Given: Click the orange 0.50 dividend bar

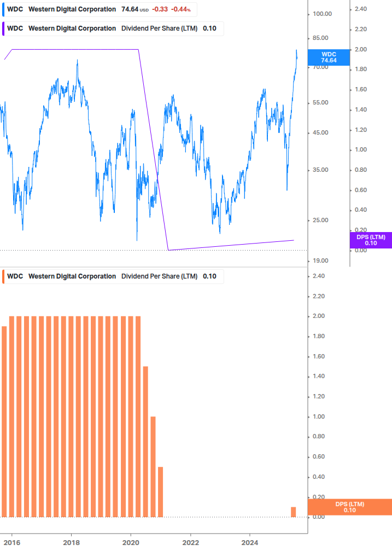Looking at the screenshot, I should [x=160, y=492].
